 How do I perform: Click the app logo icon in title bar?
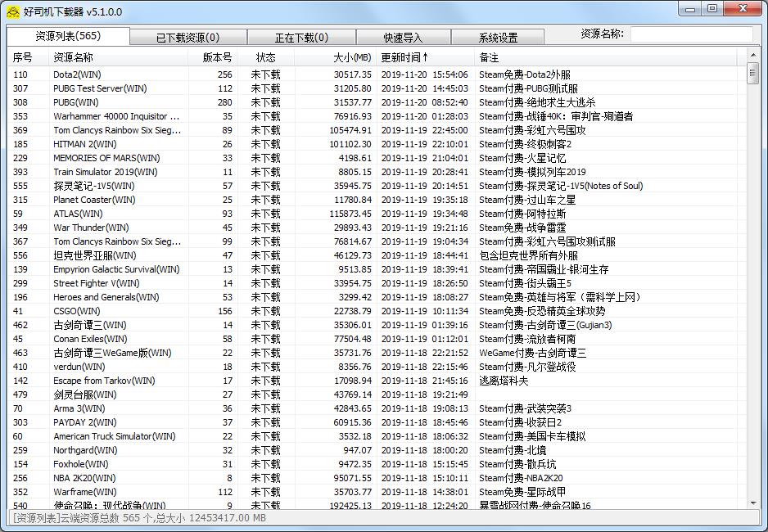[12, 8]
